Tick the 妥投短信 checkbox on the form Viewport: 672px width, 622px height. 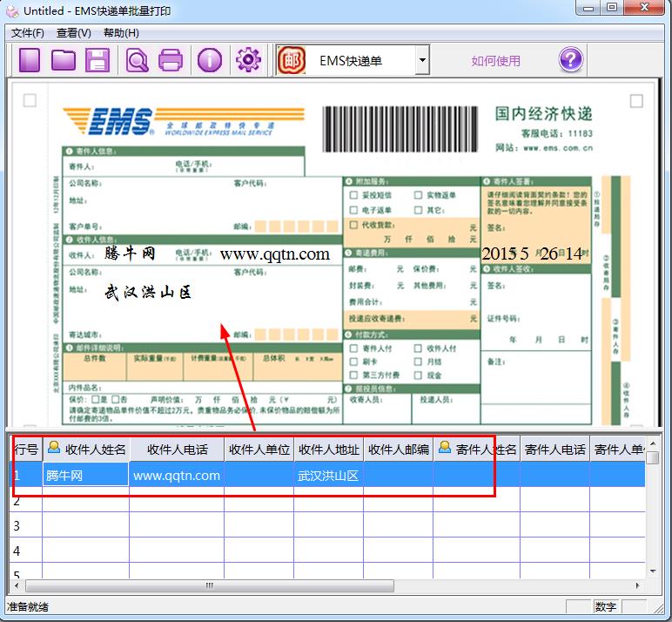tap(354, 196)
